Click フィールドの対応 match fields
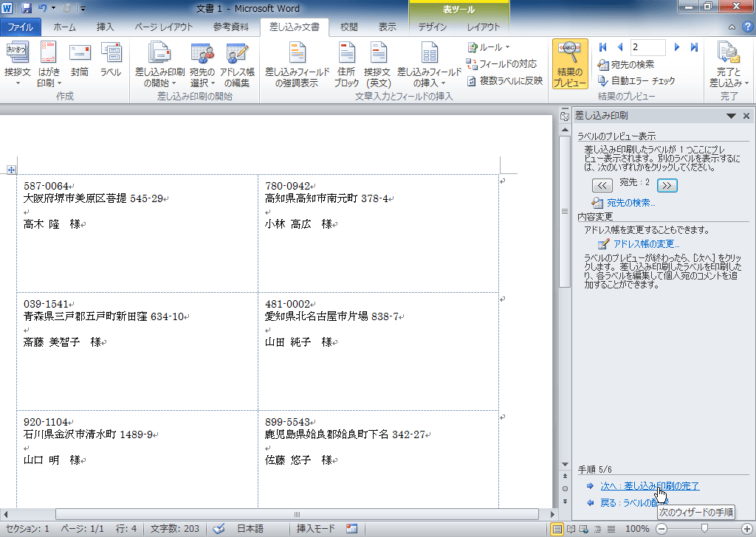Screen dimensions: 756x537 pyautogui.click(x=501, y=63)
